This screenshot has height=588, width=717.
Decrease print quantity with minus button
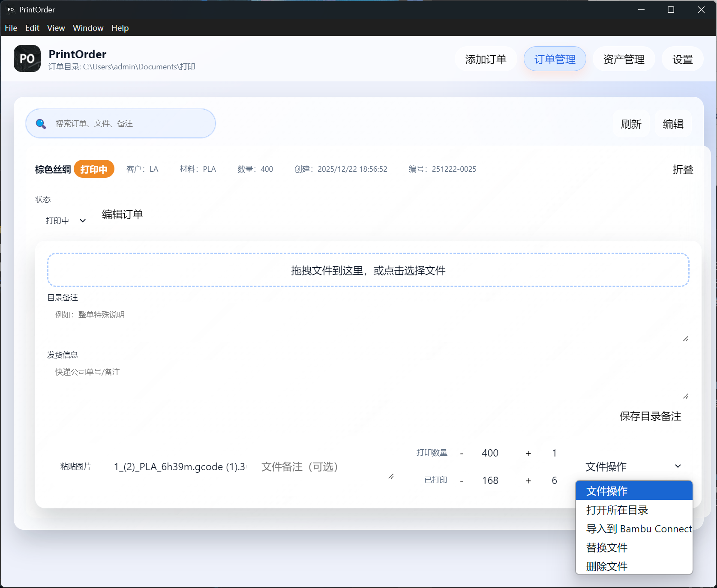click(x=462, y=453)
